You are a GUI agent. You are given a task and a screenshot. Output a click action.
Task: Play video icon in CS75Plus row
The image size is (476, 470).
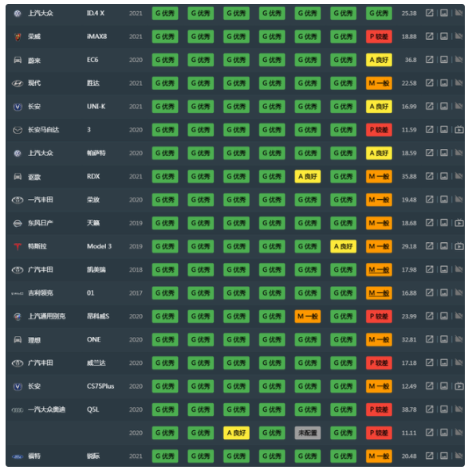pyautogui.click(x=459, y=386)
